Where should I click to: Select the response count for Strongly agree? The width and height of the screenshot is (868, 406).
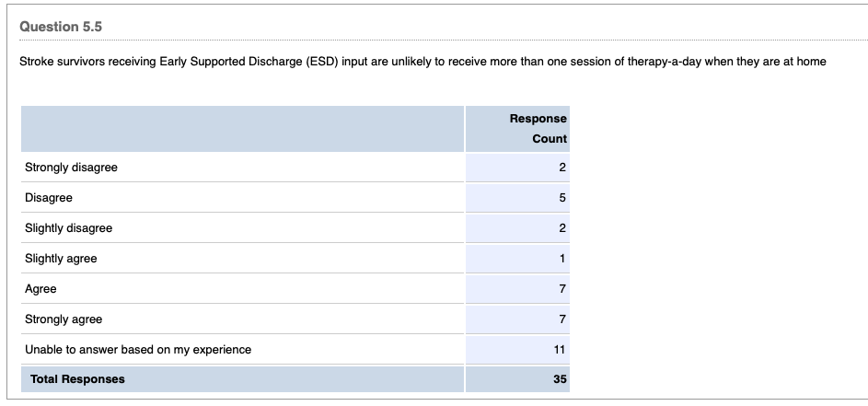561,319
